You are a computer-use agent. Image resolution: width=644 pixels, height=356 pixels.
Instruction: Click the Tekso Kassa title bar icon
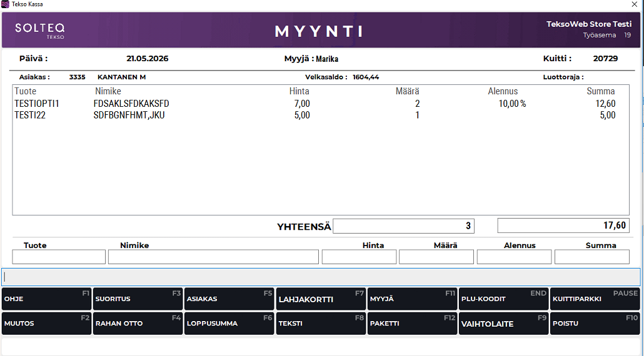point(6,4)
